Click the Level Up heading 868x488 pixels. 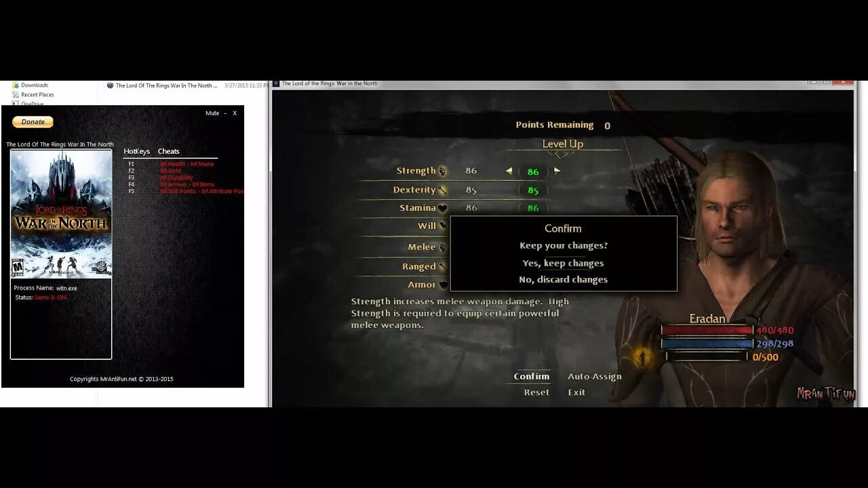point(563,144)
